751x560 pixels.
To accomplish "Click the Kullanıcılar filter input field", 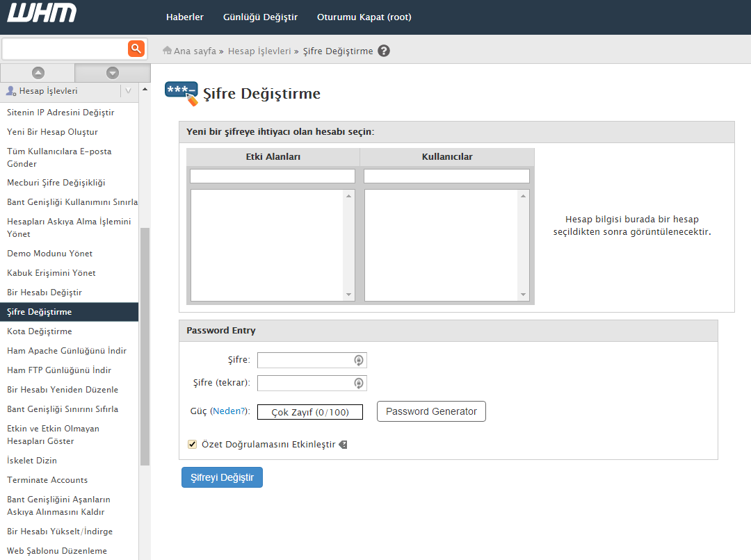I will click(x=446, y=176).
